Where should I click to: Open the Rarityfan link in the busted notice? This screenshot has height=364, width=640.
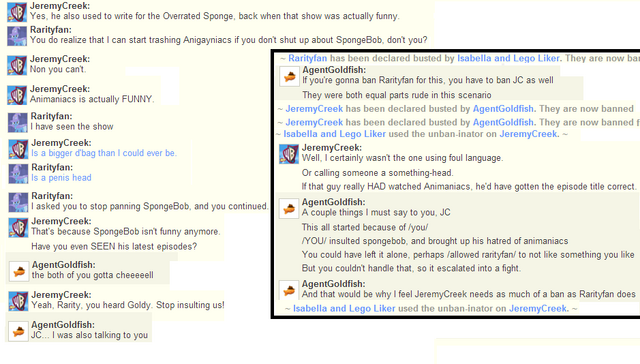pos(308,58)
